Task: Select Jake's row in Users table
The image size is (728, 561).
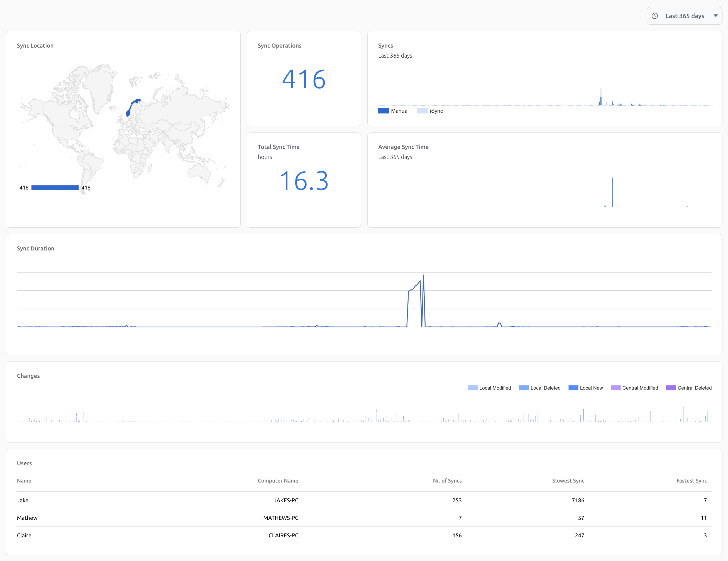Action: tap(23, 500)
